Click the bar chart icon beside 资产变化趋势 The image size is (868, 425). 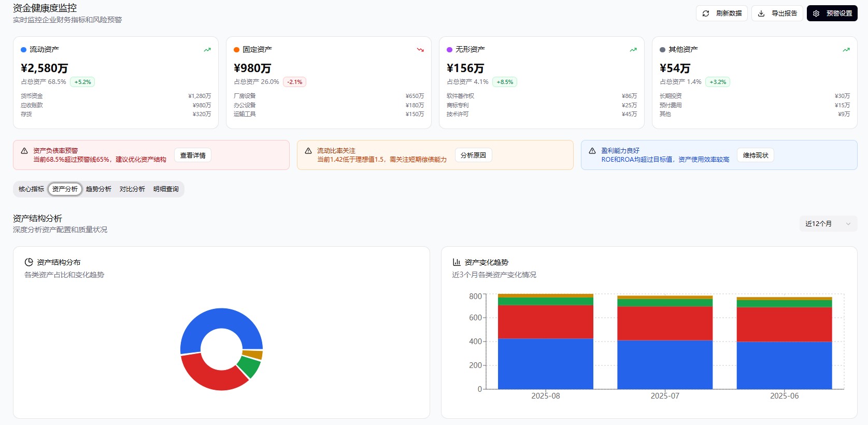(x=457, y=262)
